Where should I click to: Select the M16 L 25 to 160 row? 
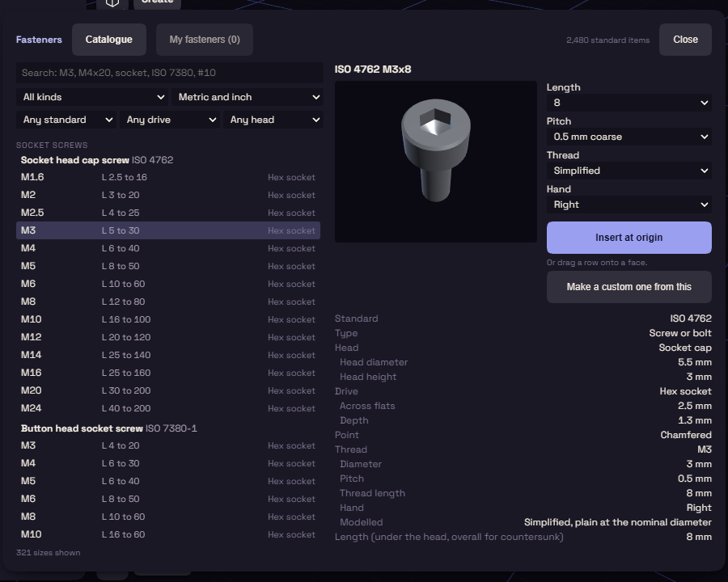tap(168, 373)
